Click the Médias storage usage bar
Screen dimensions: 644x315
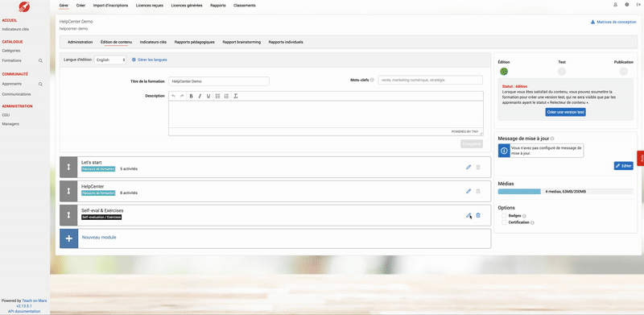coord(566,192)
